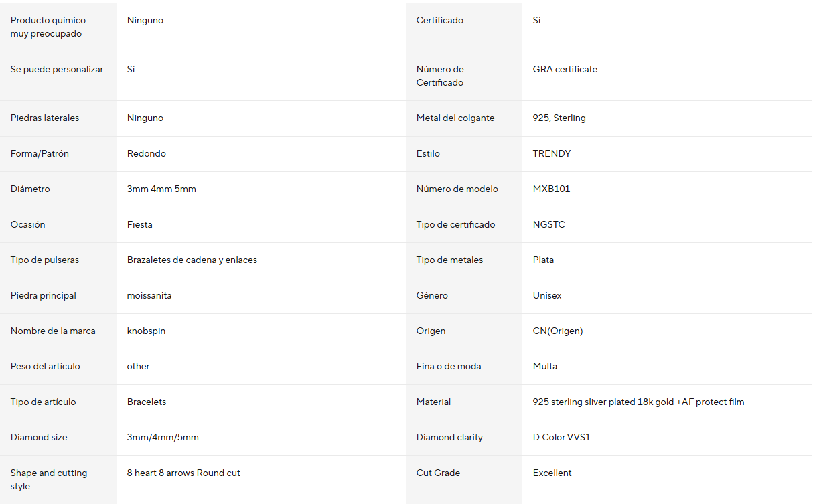Select the 'TRENDY' style value
Viewport: 813px width, 504px height.
point(552,153)
